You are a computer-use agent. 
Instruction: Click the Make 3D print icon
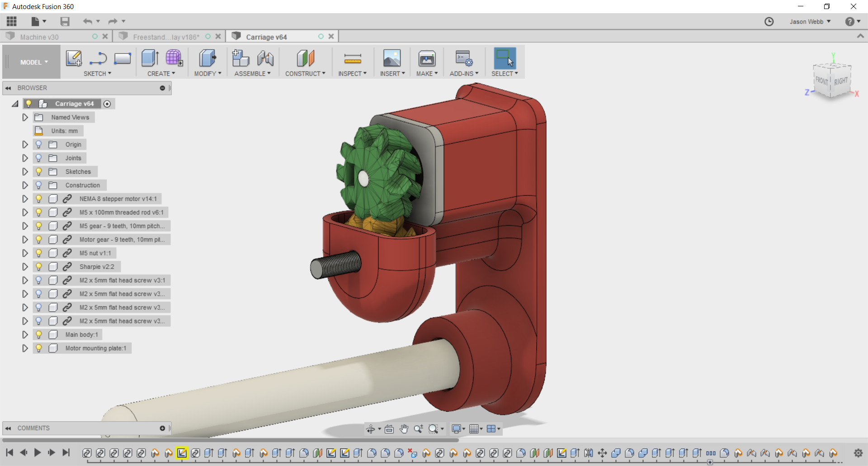[x=427, y=58]
